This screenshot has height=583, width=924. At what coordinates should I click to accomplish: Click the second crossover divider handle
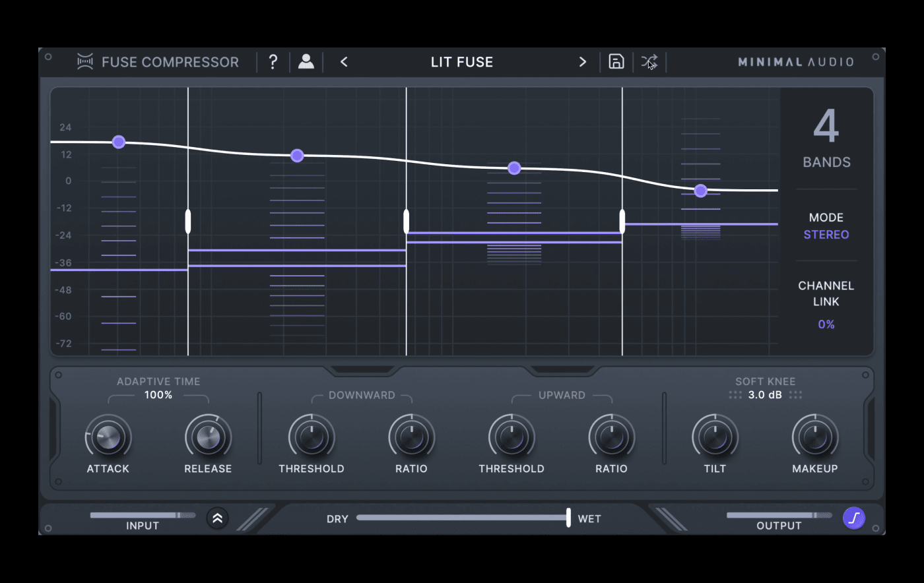pos(406,222)
